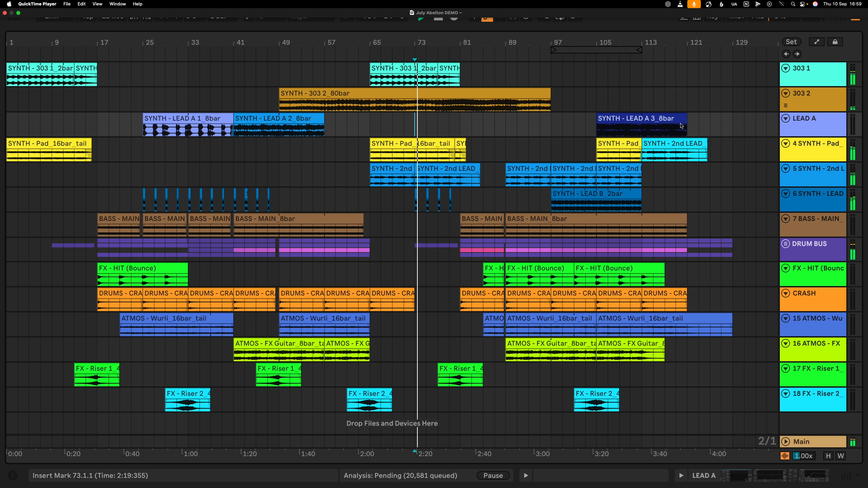Open Spotlight search in menu bar
868x488 pixels.
793,4
